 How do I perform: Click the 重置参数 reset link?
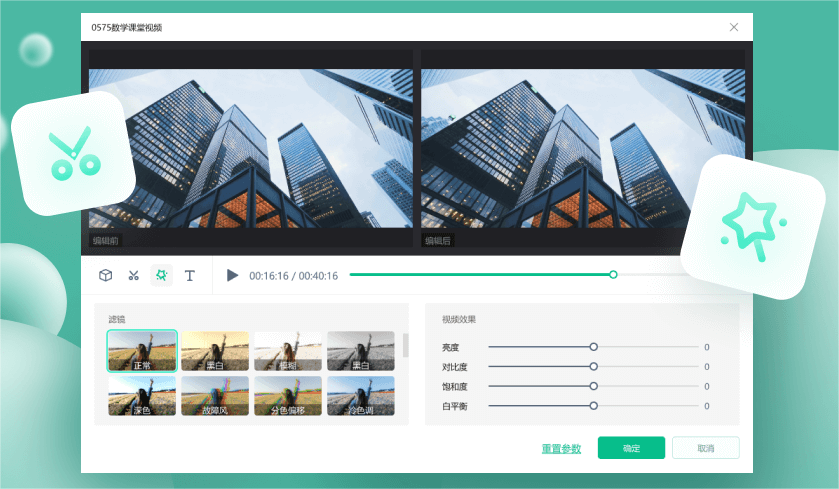coord(561,448)
